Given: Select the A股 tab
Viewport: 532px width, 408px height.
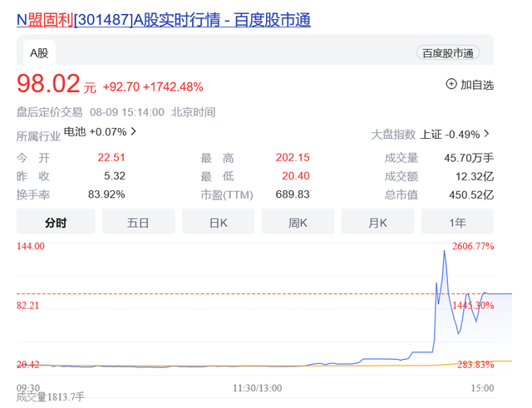Looking at the screenshot, I should pos(39,53).
